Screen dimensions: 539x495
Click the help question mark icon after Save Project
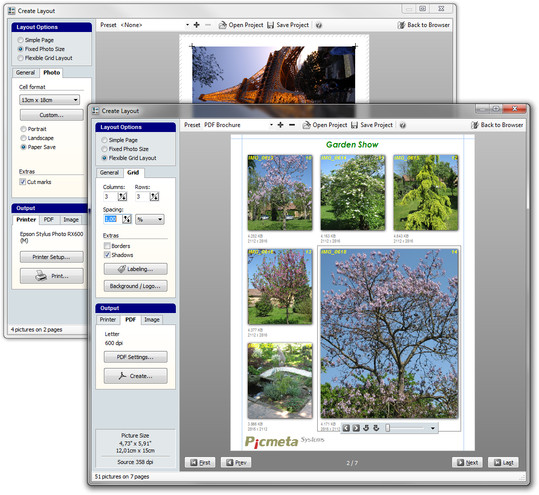[x=403, y=125]
